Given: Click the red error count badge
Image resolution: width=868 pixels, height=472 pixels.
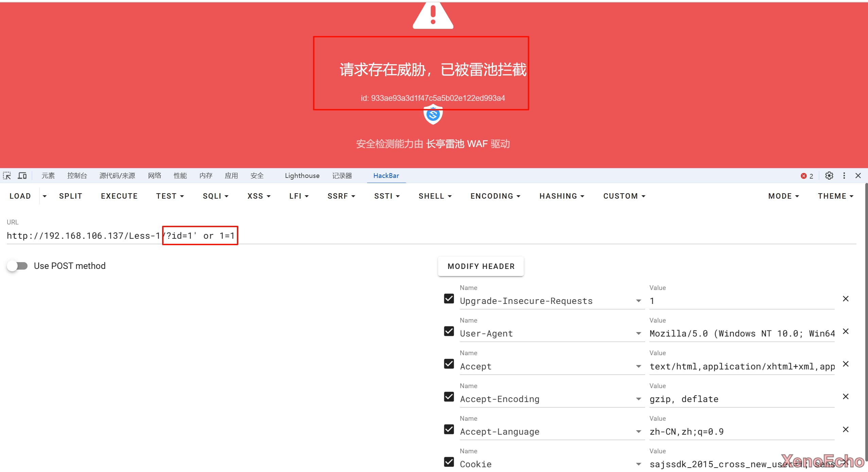Looking at the screenshot, I should coord(807,176).
